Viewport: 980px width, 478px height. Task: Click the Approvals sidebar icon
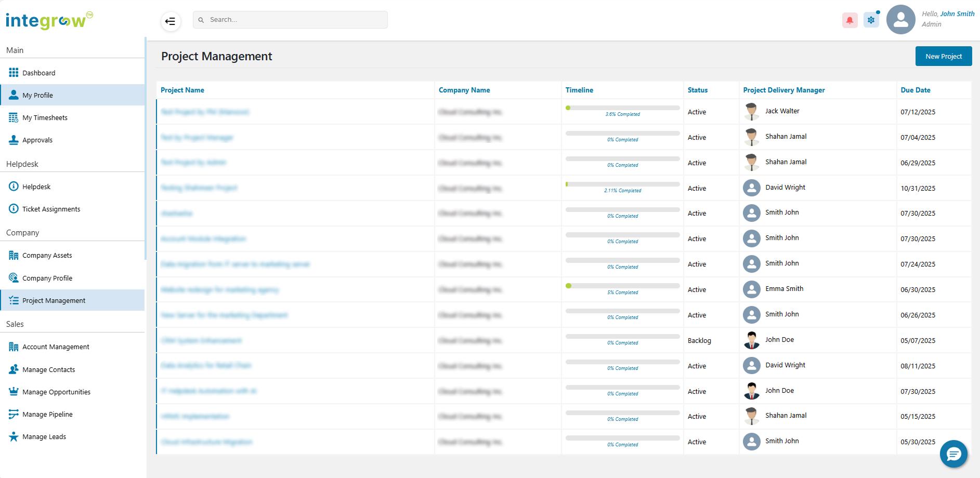14,140
